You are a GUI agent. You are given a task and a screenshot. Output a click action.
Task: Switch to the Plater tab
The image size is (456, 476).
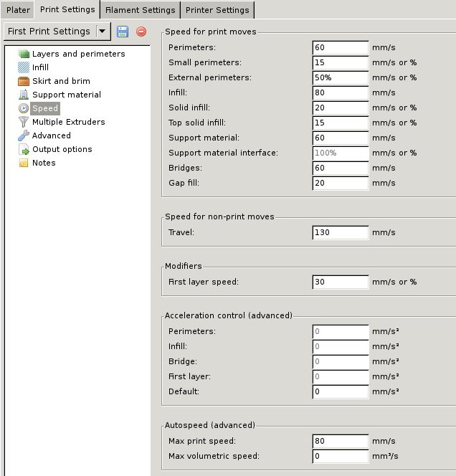(x=18, y=10)
